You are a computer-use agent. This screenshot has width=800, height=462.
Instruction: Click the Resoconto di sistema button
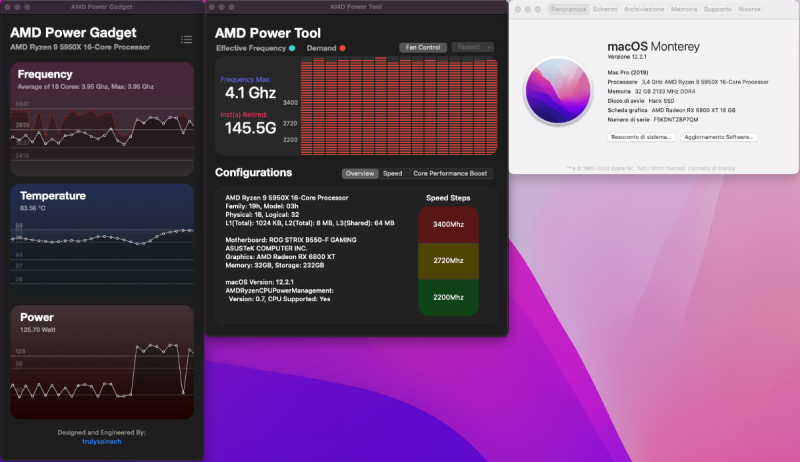pos(641,137)
